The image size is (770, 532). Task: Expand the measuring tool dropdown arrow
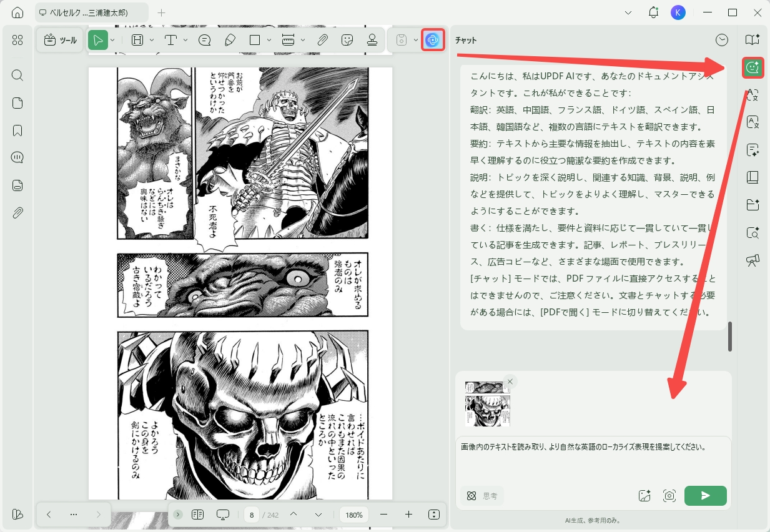[303, 40]
